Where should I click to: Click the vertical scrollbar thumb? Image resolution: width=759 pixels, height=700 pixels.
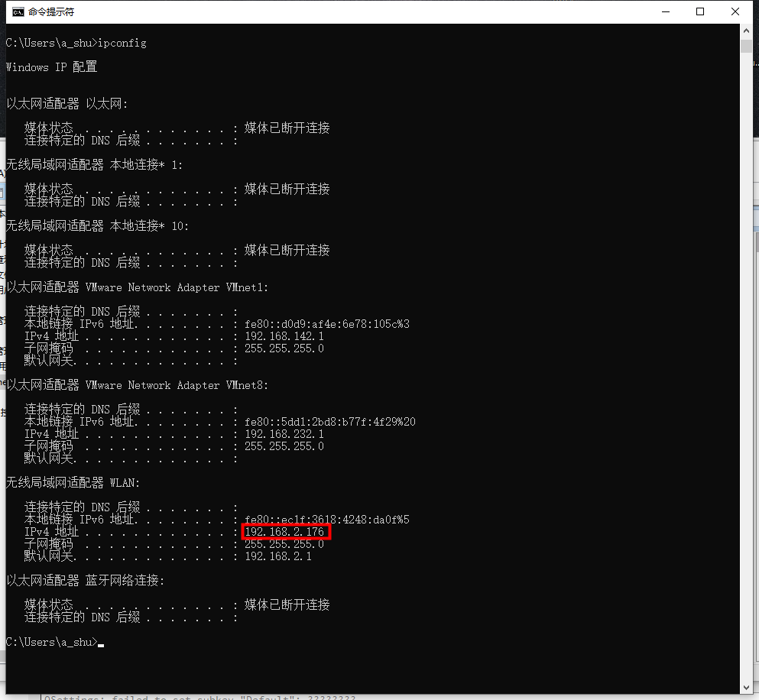(x=746, y=47)
